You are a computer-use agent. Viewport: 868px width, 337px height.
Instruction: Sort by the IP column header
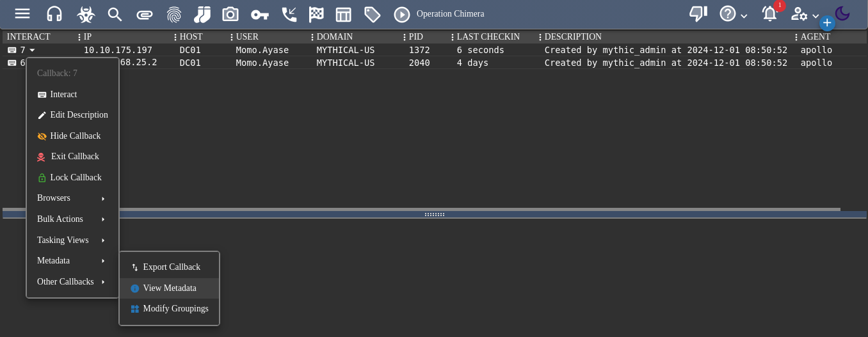[x=88, y=37]
